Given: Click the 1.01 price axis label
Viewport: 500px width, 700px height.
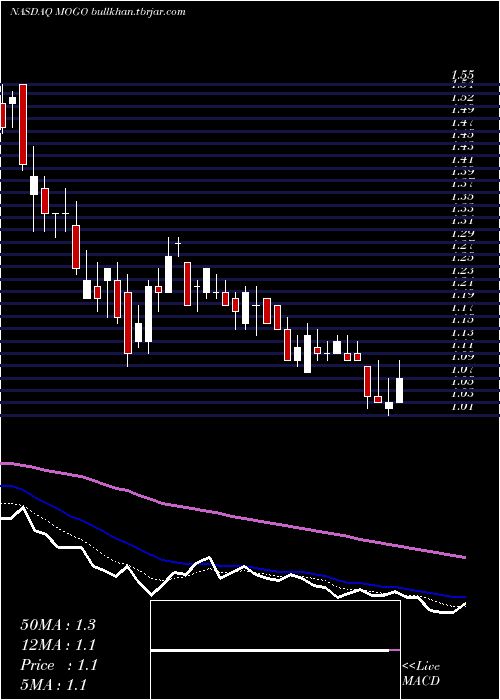Looking at the screenshot, I should [462, 406].
